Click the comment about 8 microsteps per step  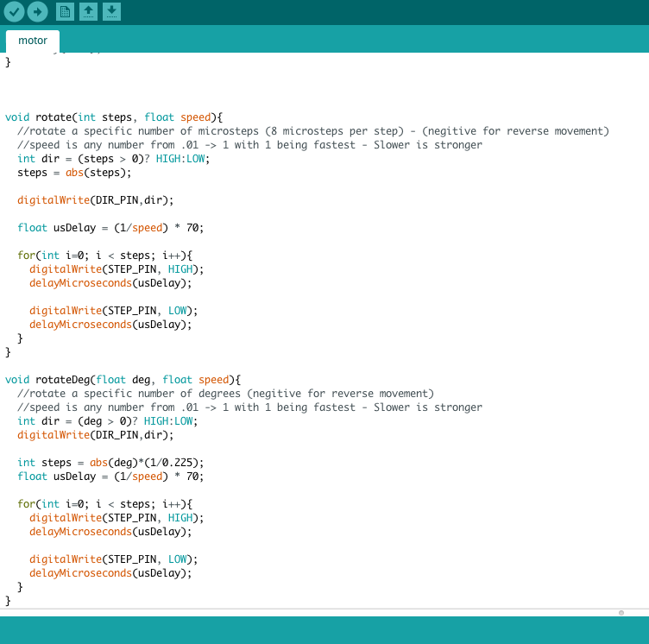(313, 131)
